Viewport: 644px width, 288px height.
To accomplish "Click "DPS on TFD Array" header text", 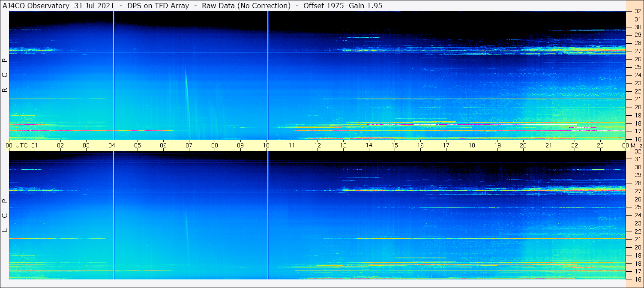I will click(x=158, y=6).
